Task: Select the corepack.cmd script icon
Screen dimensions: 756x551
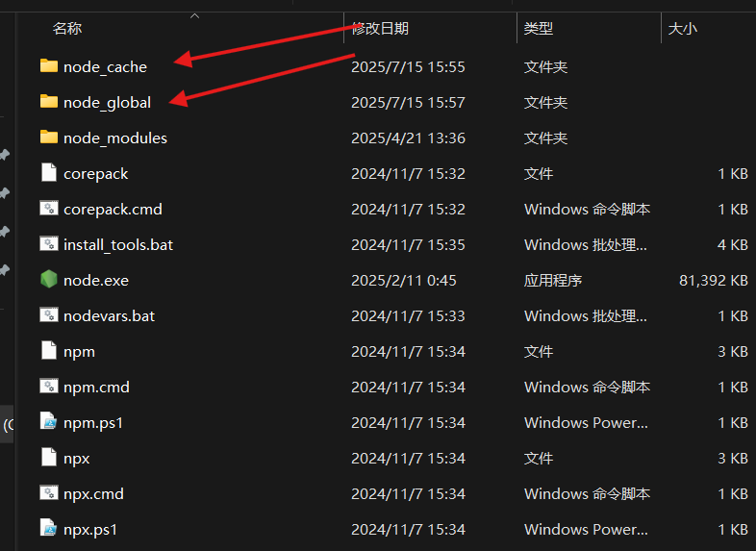Action: click(49, 209)
